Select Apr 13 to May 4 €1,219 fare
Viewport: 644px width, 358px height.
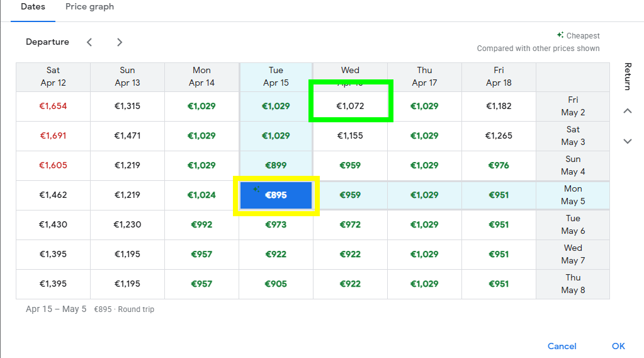click(127, 165)
